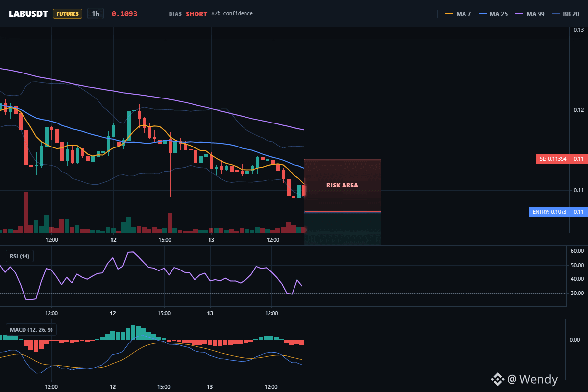Viewport: 588px width, 392px height.
Task: Toggle the MA 7 legend item
Action: [458, 14]
